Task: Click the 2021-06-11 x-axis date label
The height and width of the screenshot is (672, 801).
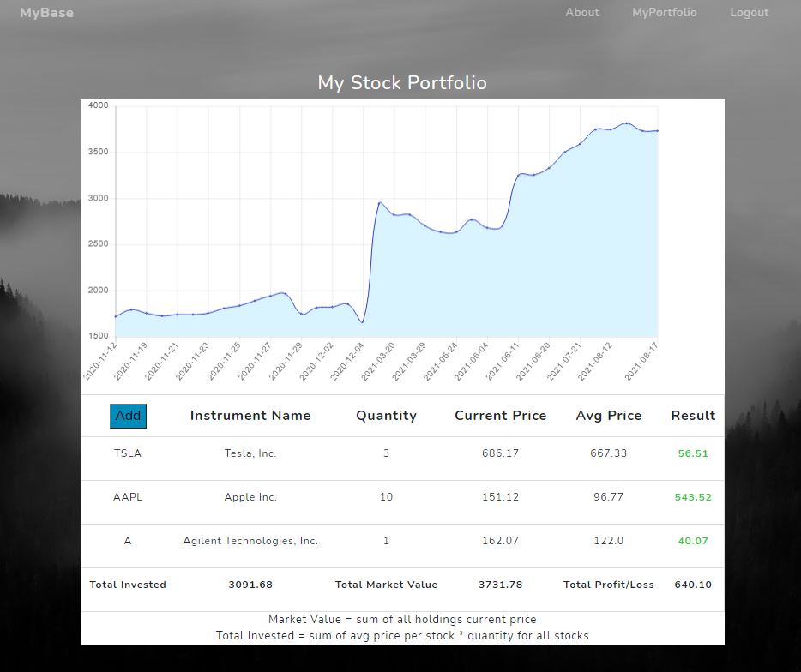Action: 503,362
